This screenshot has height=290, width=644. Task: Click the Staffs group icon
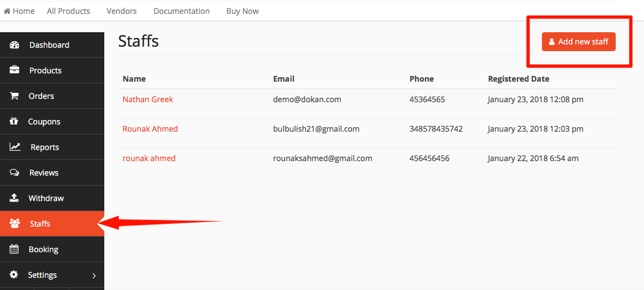pyautogui.click(x=15, y=223)
